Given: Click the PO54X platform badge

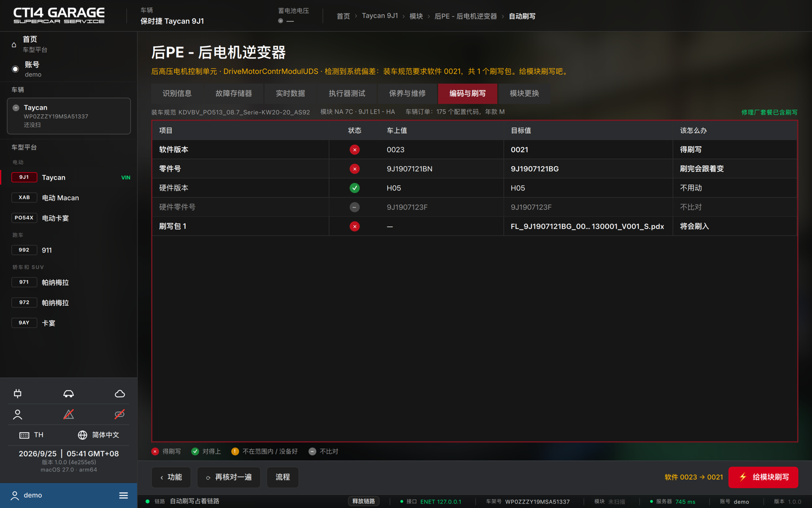Looking at the screenshot, I should tap(24, 218).
